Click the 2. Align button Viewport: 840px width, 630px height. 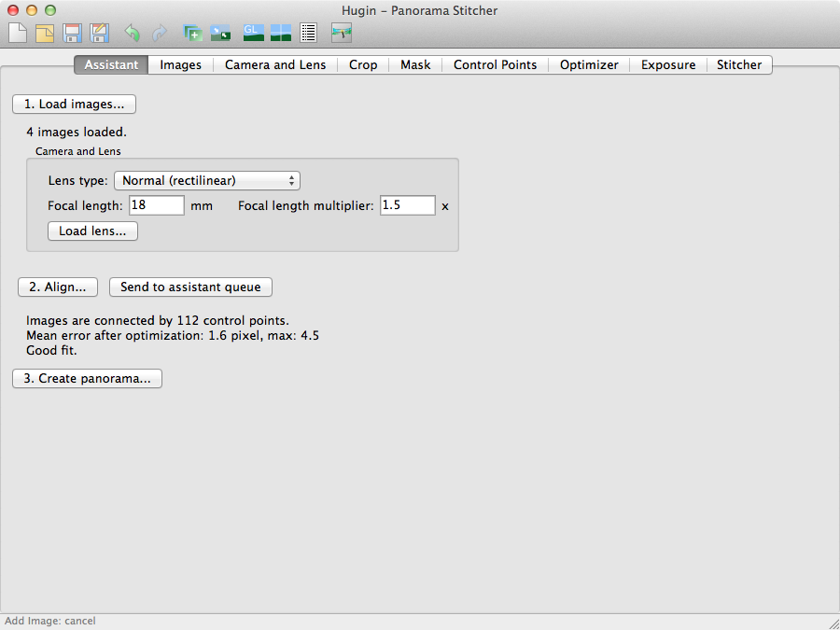[58, 287]
